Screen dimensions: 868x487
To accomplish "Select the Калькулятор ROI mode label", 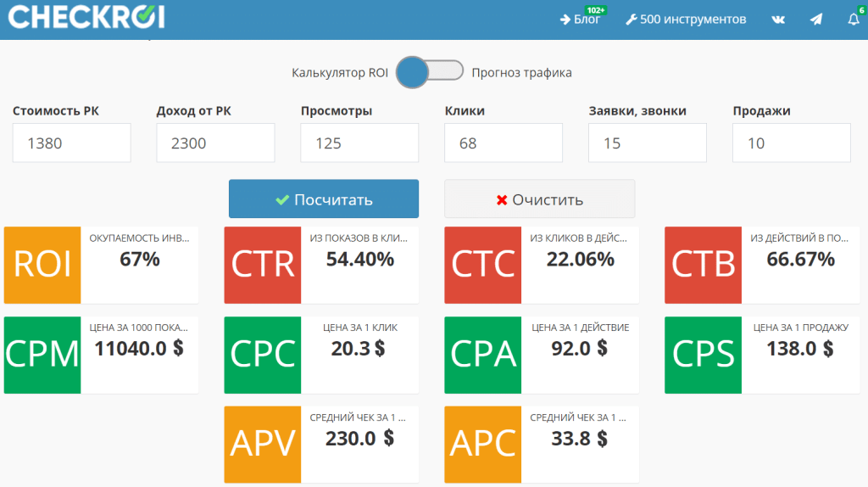I will 340,73.
